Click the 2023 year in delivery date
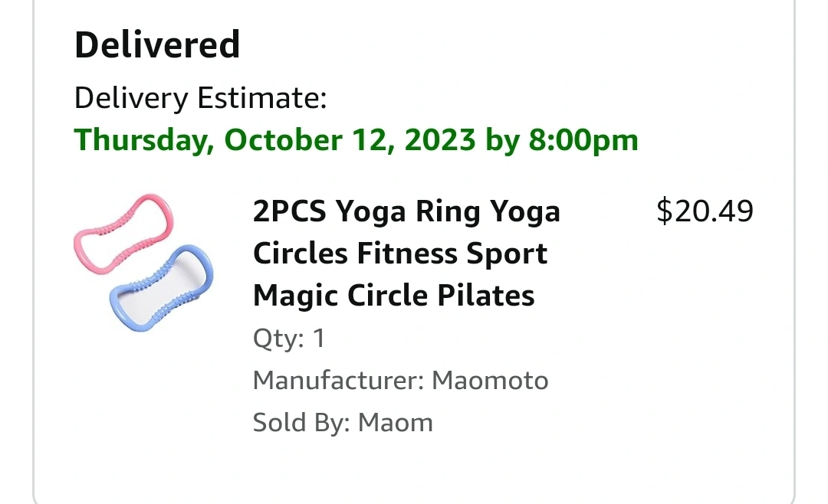Screen dimensions: 828x504 [x=440, y=140]
